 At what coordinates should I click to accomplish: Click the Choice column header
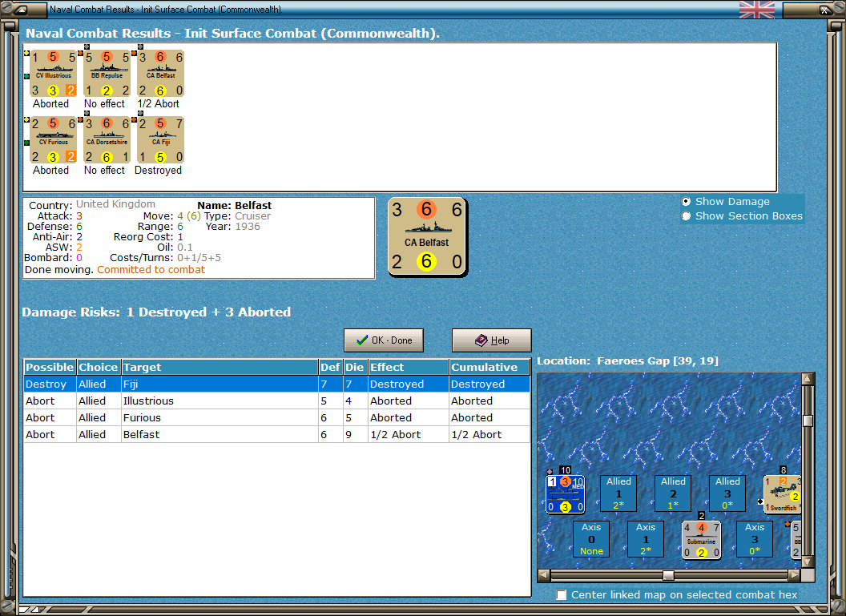tap(99, 368)
